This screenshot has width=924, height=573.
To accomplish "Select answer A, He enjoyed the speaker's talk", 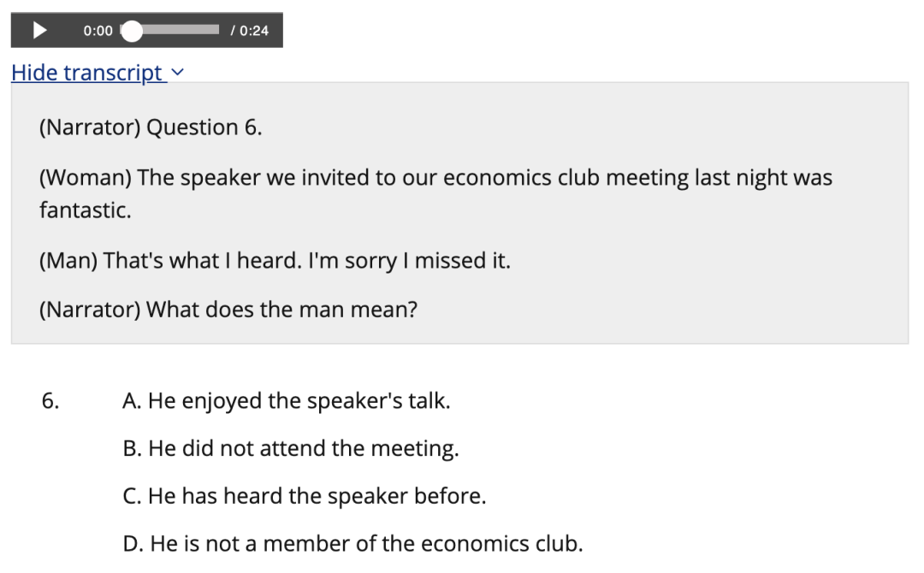I will (x=287, y=400).
